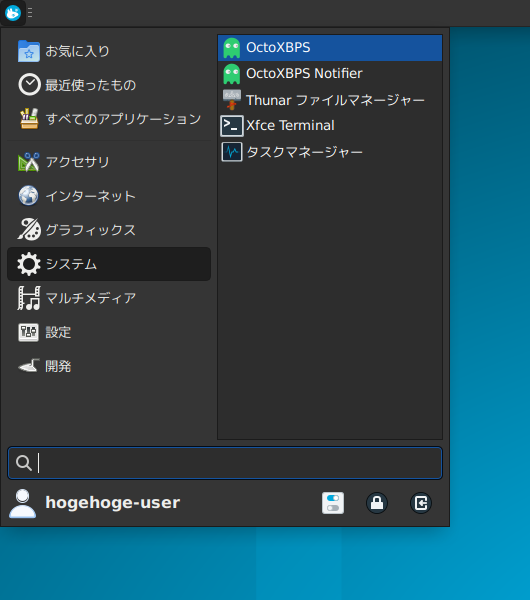Launch Xfce Terminal
Image resolution: width=530 pixels, height=600 pixels.
pyautogui.click(x=330, y=126)
